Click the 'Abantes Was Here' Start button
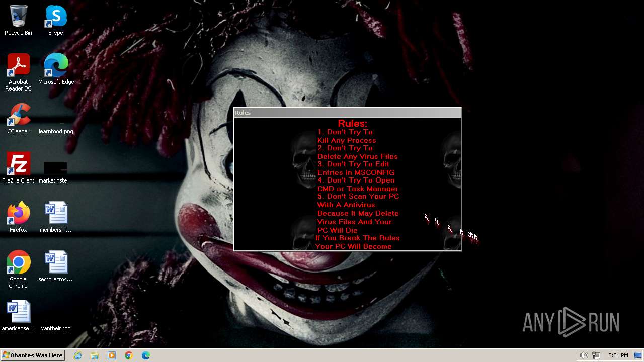The image size is (644, 362). [33, 355]
